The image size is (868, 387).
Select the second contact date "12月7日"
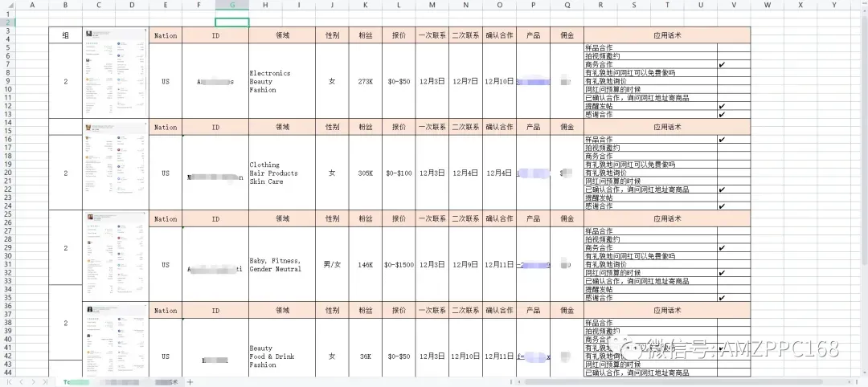click(x=465, y=81)
